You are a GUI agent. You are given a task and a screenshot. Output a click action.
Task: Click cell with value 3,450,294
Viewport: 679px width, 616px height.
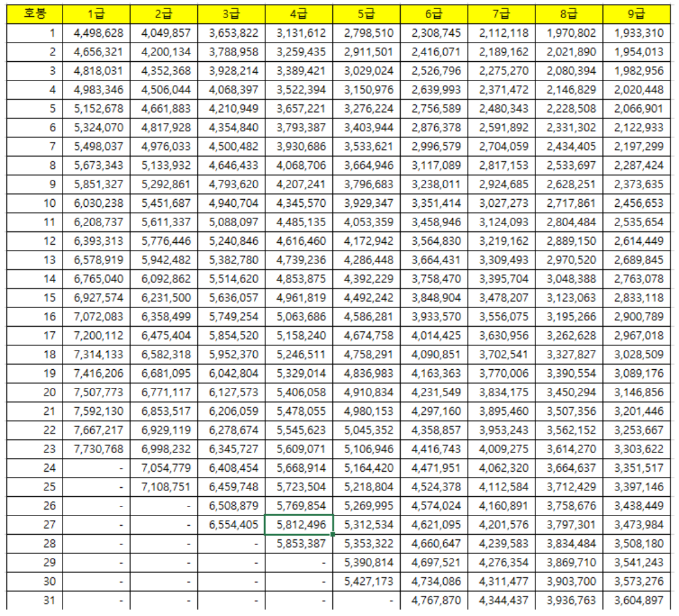[569, 392]
